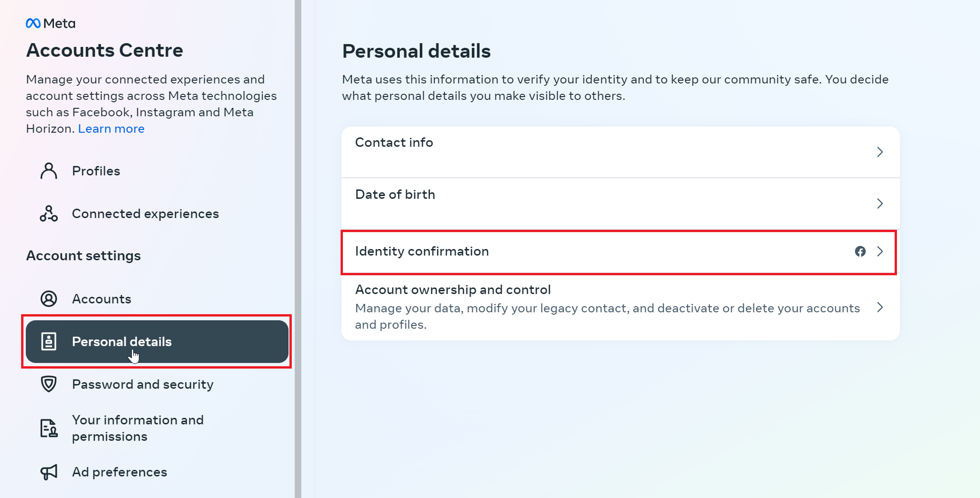Select the Accounts circle icon
Image resolution: width=980 pixels, height=498 pixels.
point(48,299)
